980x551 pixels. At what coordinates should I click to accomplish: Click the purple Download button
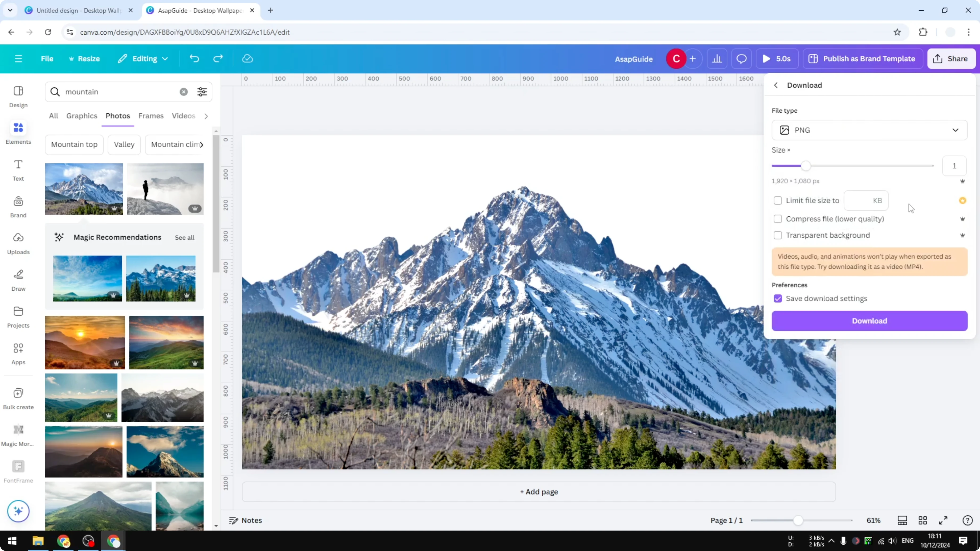(869, 321)
